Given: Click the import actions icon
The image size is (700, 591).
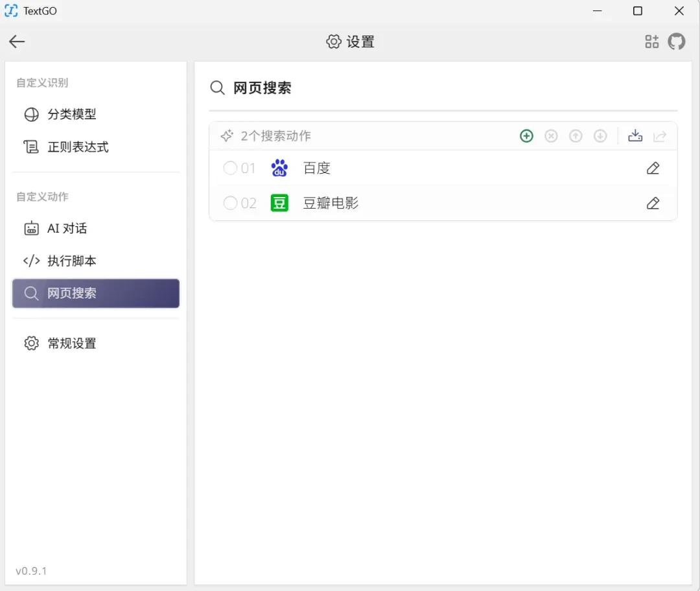Looking at the screenshot, I should 635,135.
